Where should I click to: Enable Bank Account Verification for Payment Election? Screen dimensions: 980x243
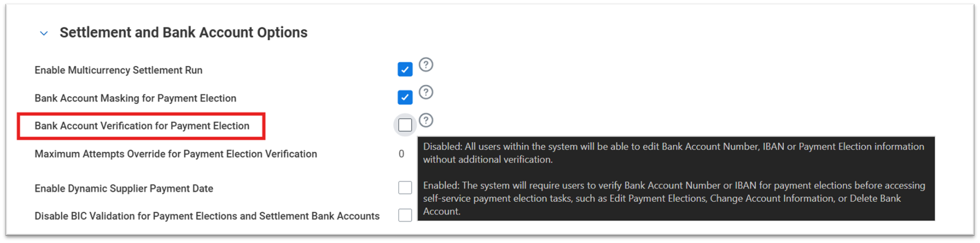tap(405, 125)
